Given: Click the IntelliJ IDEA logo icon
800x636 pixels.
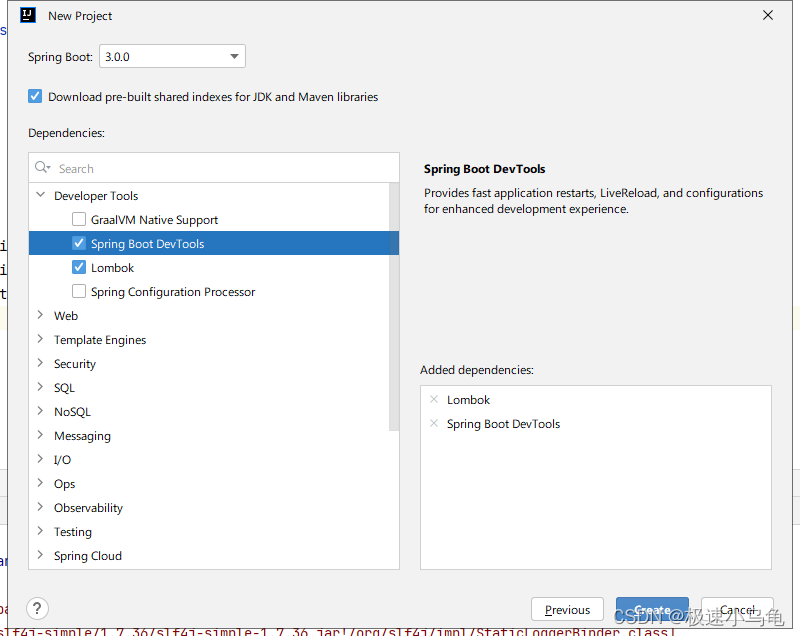Looking at the screenshot, I should (x=28, y=15).
